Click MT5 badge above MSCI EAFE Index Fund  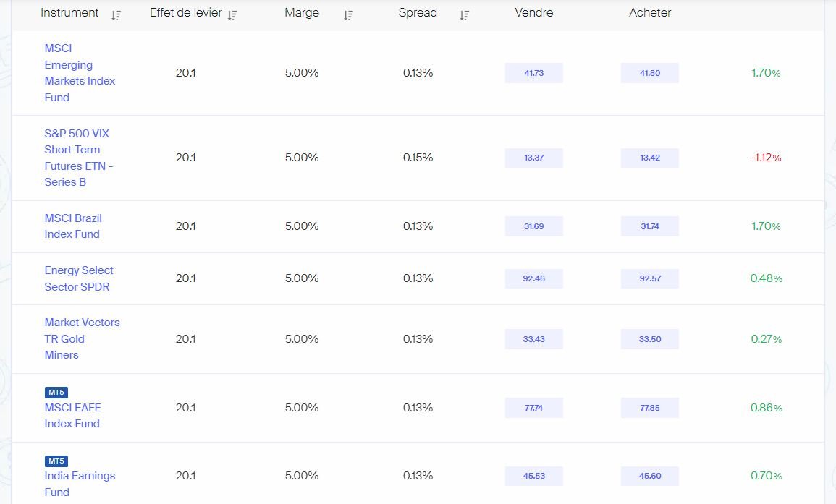(x=56, y=393)
